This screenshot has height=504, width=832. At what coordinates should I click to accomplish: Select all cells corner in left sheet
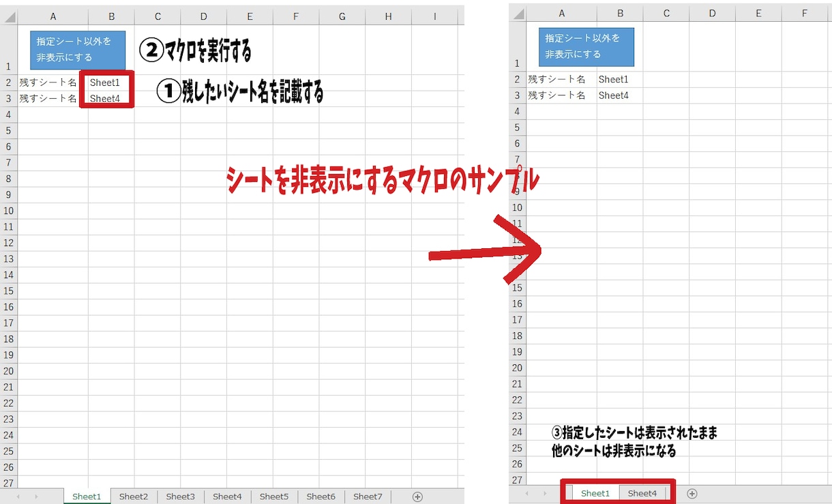[9, 16]
